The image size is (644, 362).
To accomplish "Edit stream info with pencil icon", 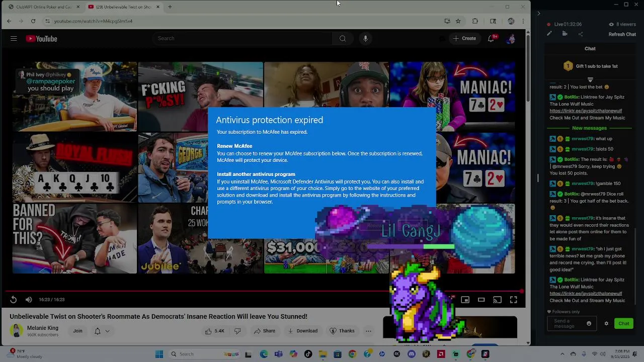I will coord(549,34).
